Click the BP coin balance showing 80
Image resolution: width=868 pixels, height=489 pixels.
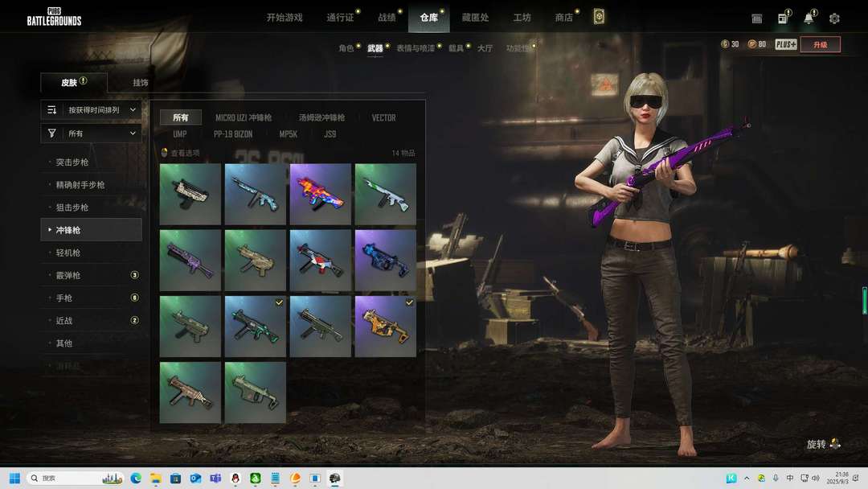[x=757, y=44]
